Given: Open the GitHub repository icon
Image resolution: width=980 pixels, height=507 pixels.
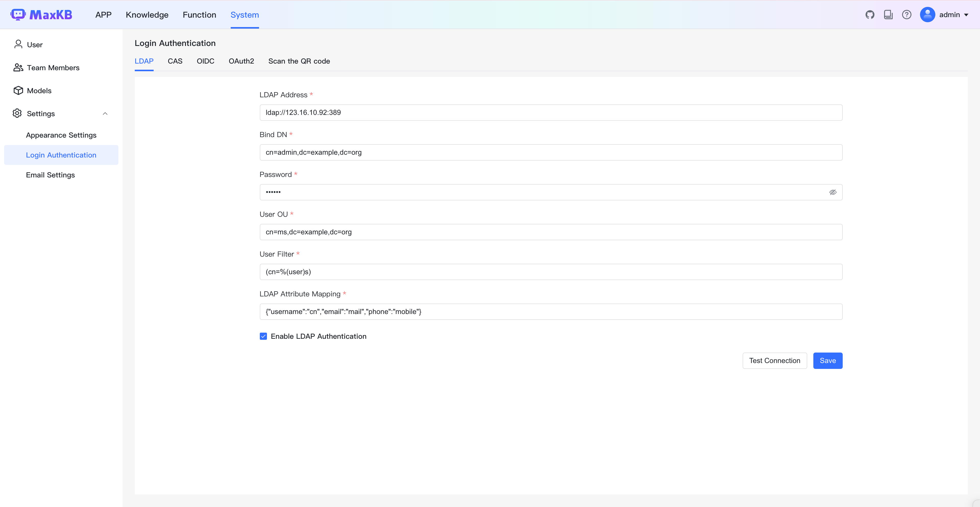Looking at the screenshot, I should pyautogui.click(x=870, y=15).
